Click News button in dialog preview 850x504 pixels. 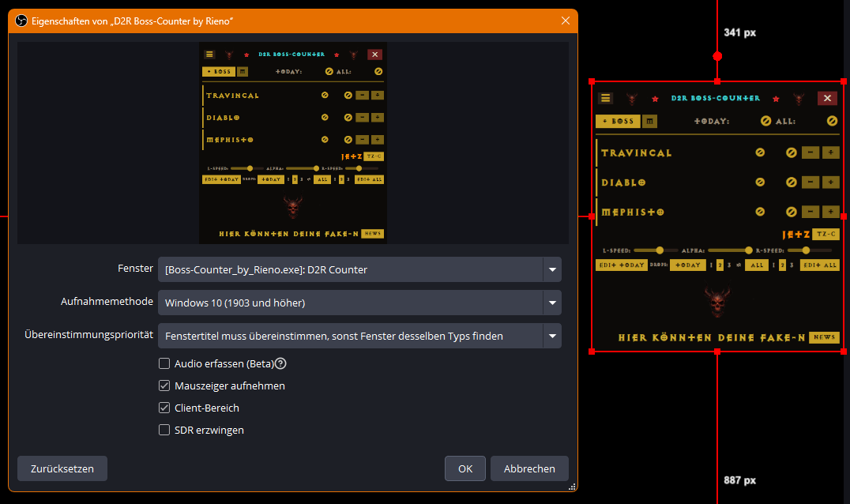click(x=372, y=234)
